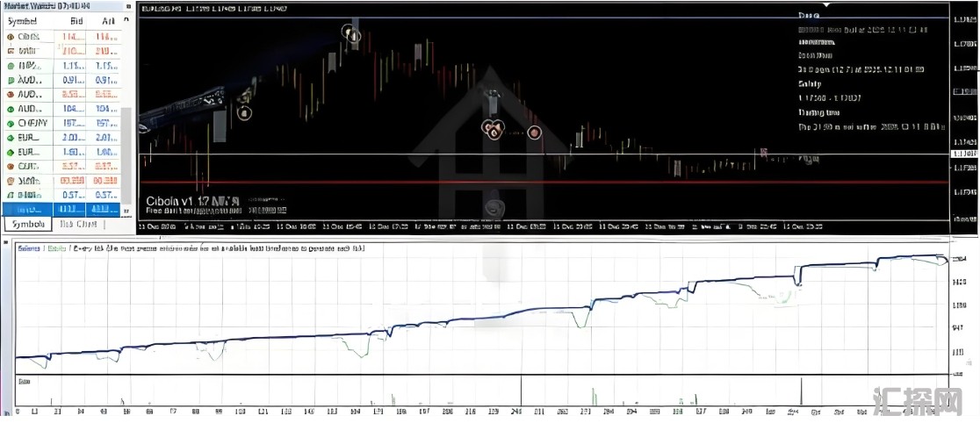Click the highlighted blue row in Market Watch
The width and height of the screenshot is (980, 423).
coord(61,210)
